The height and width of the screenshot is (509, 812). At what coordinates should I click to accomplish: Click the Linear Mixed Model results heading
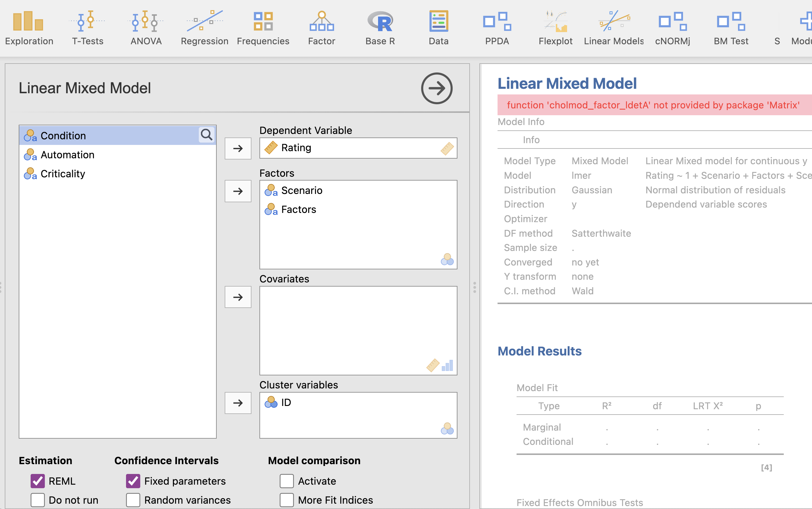567,83
